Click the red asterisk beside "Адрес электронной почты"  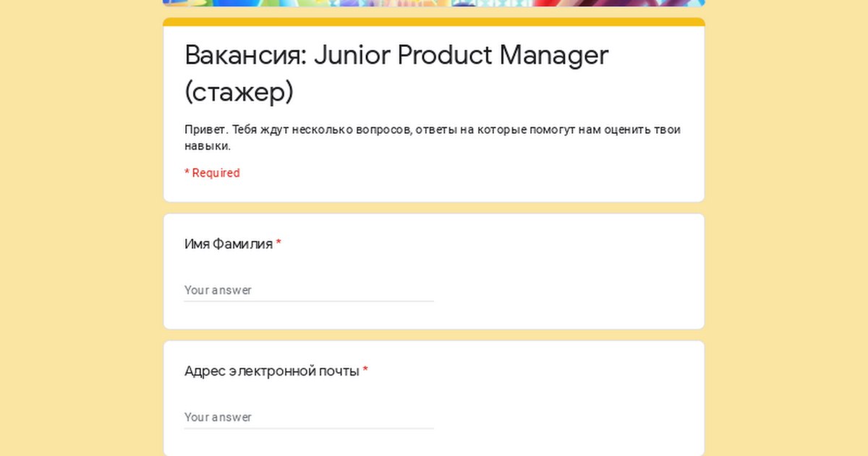365,371
